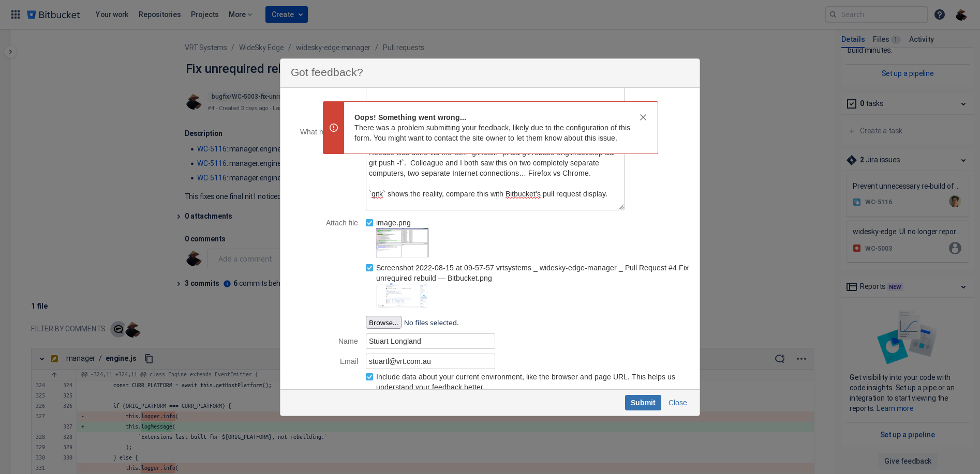The width and height of the screenshot is (980, 474).
Task: Click the WC-5003 assignee avatar icon
Action: coord(955,248)
